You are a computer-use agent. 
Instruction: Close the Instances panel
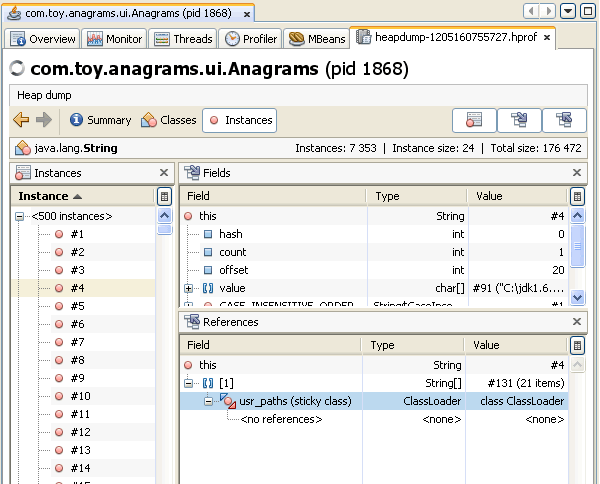click(x=164, y=173)
